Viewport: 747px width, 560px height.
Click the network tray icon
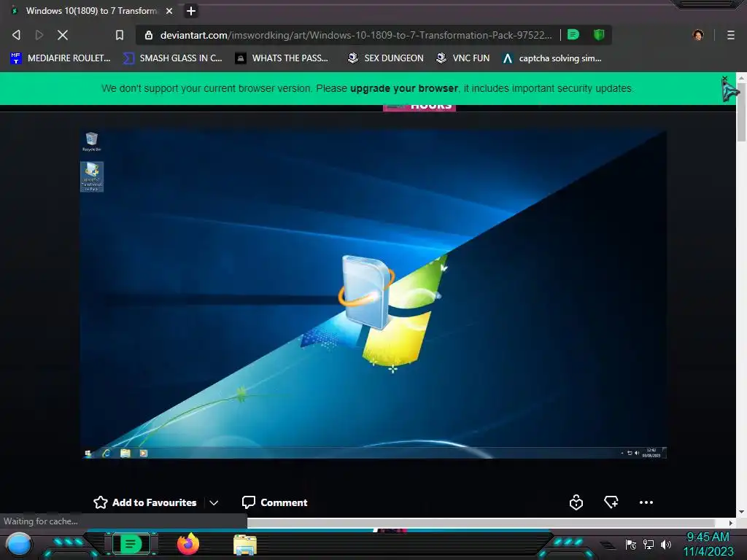click(649, 544)
